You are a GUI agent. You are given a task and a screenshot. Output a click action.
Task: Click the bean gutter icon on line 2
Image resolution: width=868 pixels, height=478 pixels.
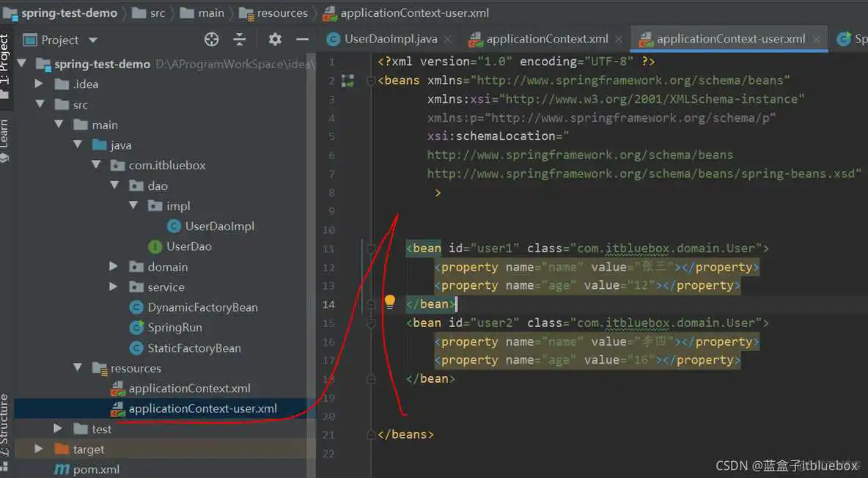(x=347, y=81)
